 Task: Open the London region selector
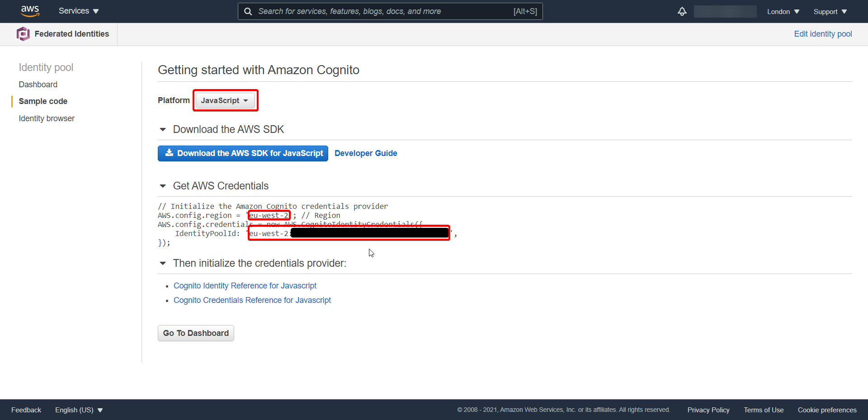point(783,11)
